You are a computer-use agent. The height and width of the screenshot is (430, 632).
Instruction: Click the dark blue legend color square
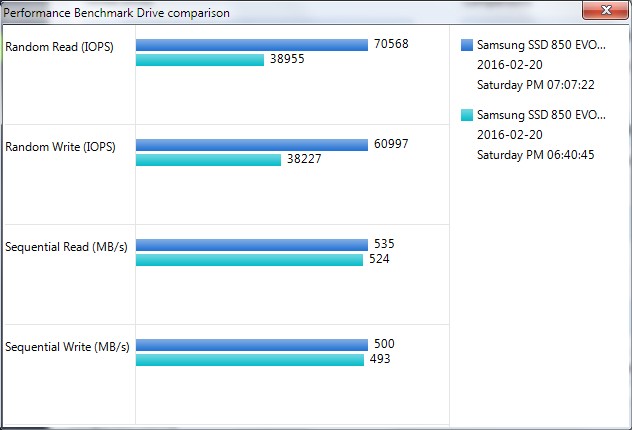(x=467, y=45)
